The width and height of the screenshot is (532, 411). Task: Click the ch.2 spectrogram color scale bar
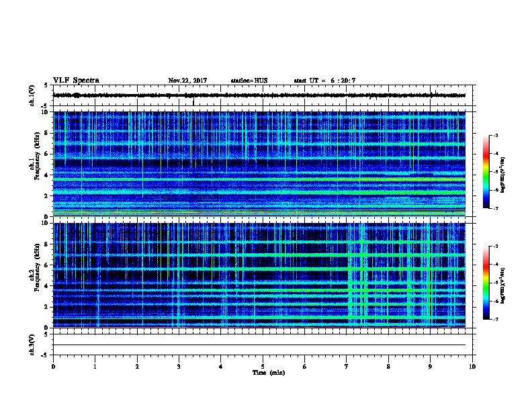[486, 283]
